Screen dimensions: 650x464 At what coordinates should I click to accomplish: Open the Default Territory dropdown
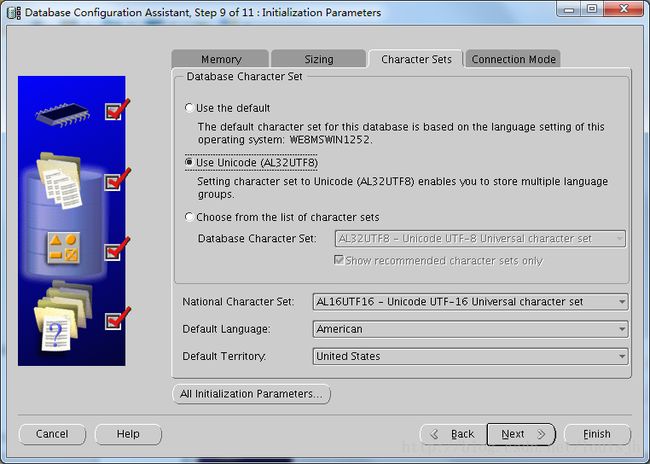pyautogui.click(x=471, y=357)
